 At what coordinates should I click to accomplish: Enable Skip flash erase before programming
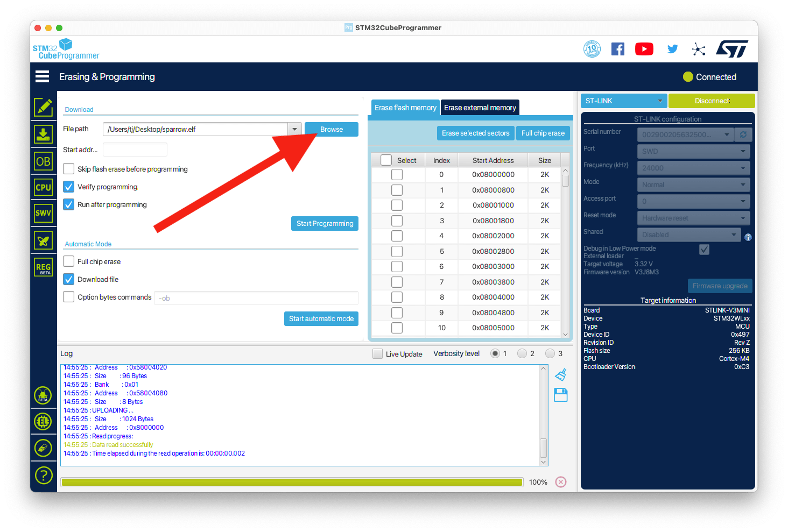[68, 169]
